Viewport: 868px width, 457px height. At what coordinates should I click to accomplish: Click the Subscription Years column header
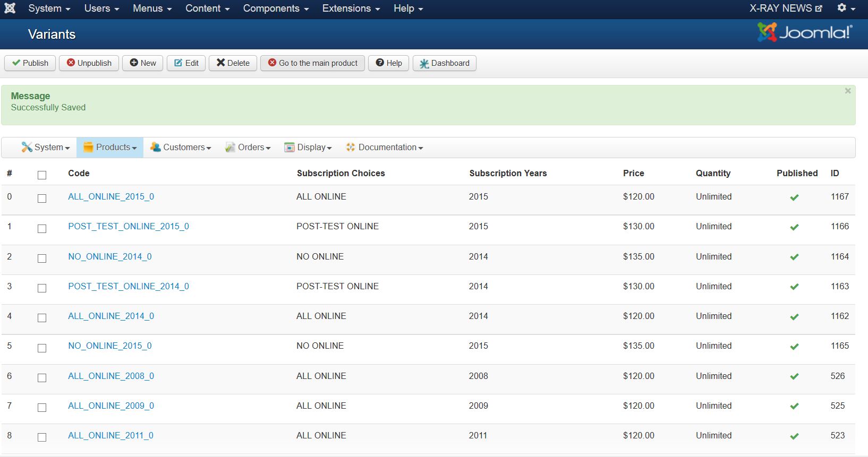coord(508,174)
